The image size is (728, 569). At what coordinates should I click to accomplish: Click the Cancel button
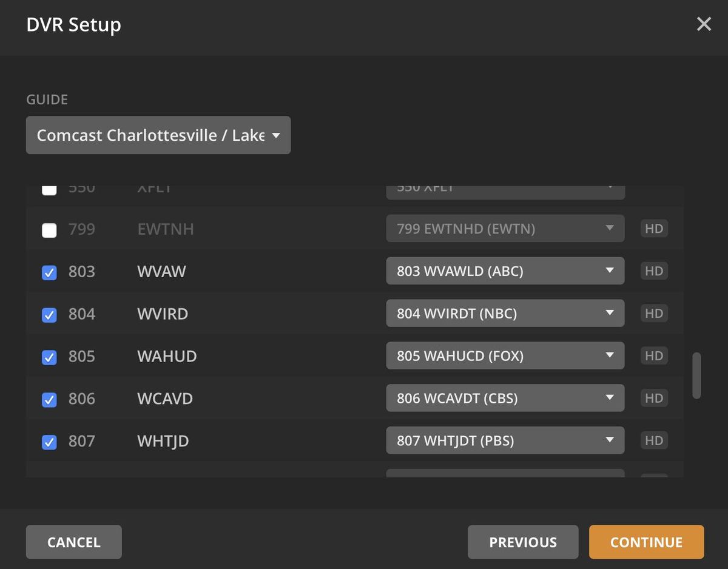pyautogui.click(x=73, y=542)
